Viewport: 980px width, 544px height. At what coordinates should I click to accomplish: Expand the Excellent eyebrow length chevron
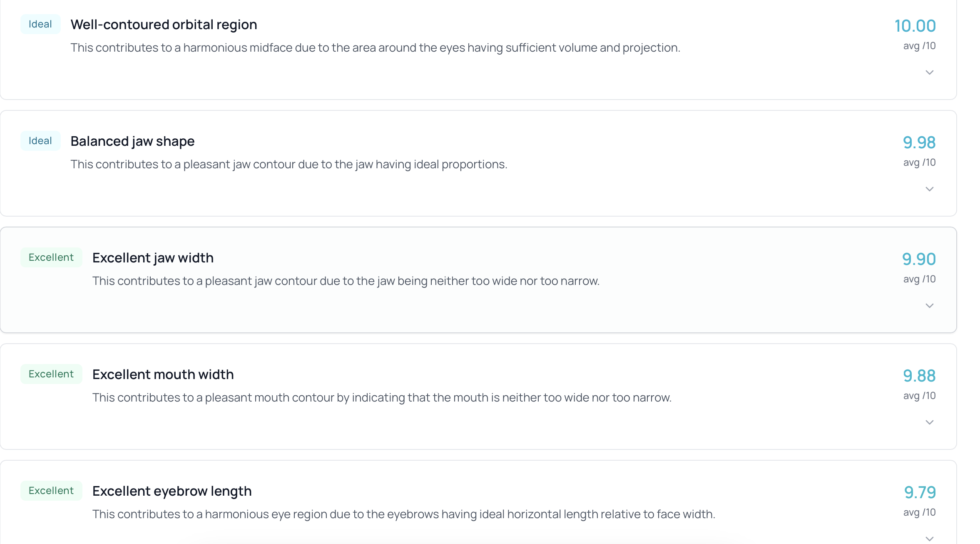click(x=929, y=539)
